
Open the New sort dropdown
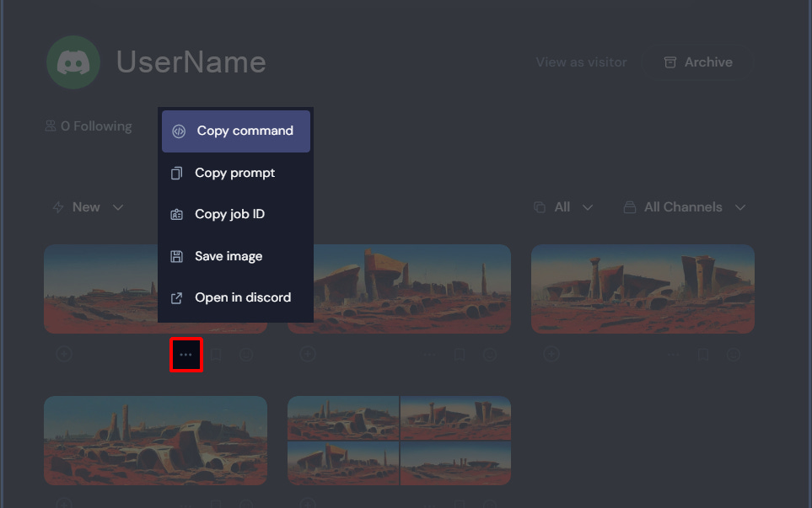(x=88, y=207)
